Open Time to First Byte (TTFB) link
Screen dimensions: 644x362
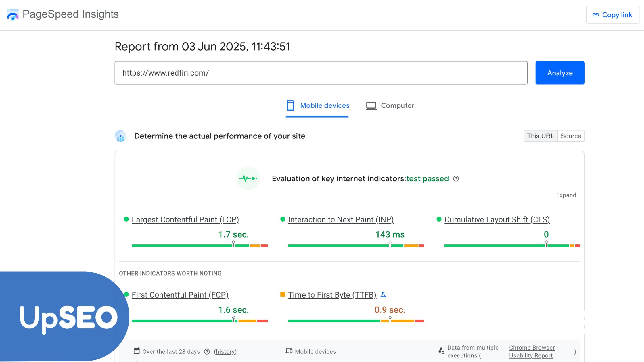tap(332, 295)
